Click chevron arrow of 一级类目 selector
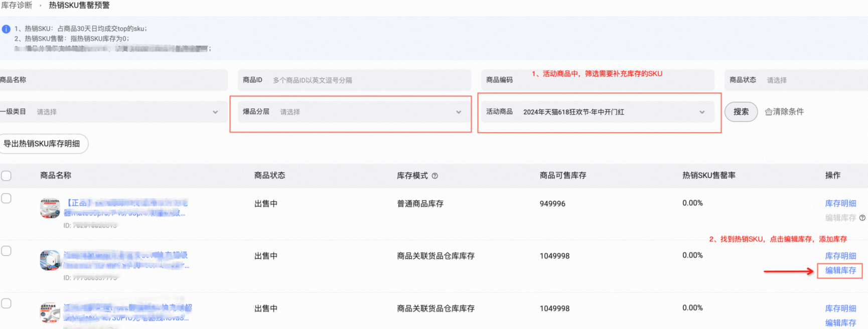The height and width of the screenshot is (329, 868). 215,112
